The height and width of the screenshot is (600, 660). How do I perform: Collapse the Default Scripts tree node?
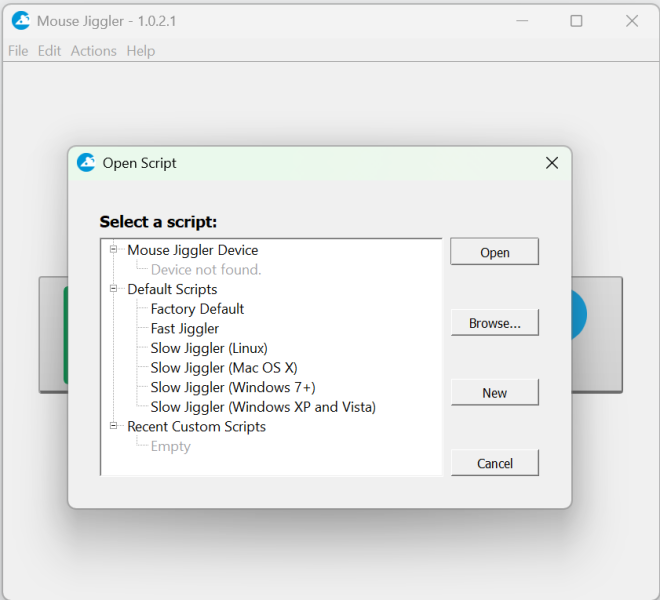click(x=114, y=289)
